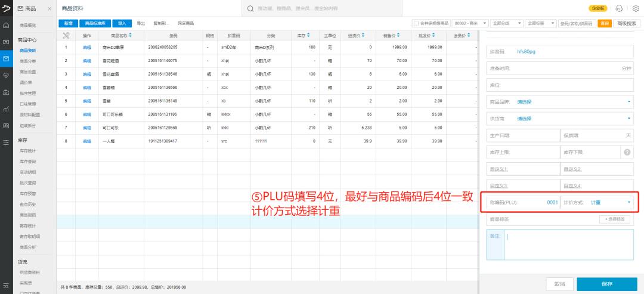Sort by 会员价 column arrows

click(468, 36)
